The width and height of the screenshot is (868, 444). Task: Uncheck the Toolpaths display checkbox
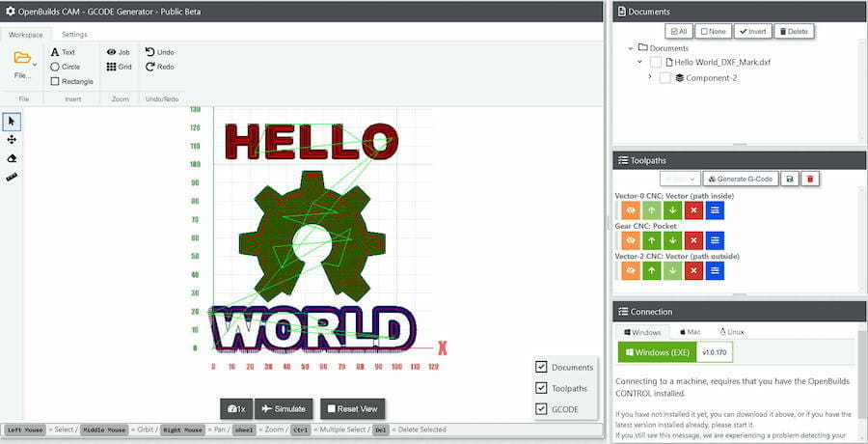(x=542, y=388)
